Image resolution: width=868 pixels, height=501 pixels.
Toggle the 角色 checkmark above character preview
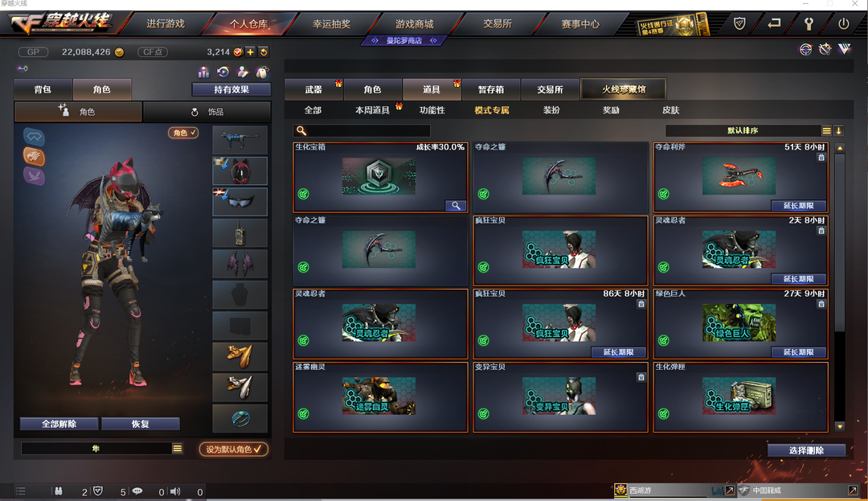183,133
